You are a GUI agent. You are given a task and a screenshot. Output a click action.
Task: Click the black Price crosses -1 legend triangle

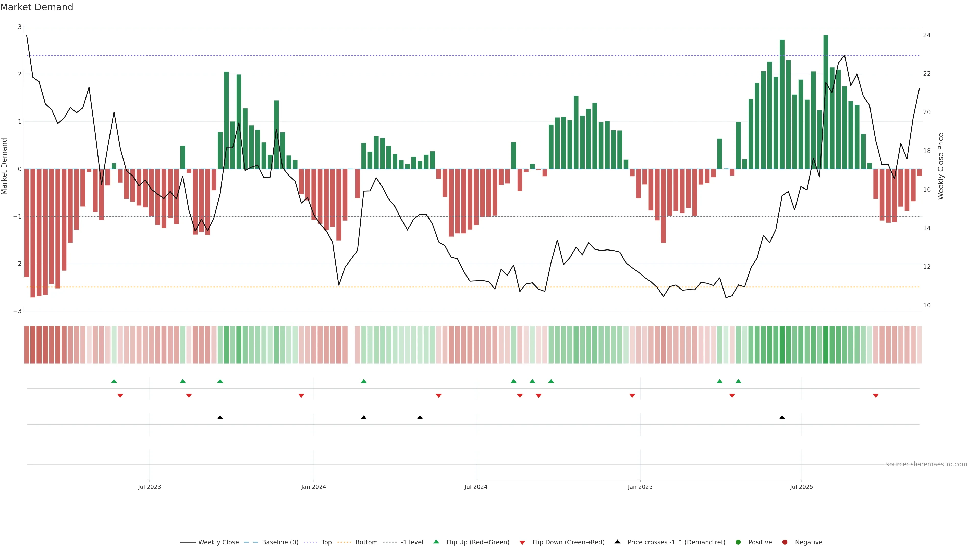click(617, 542)
